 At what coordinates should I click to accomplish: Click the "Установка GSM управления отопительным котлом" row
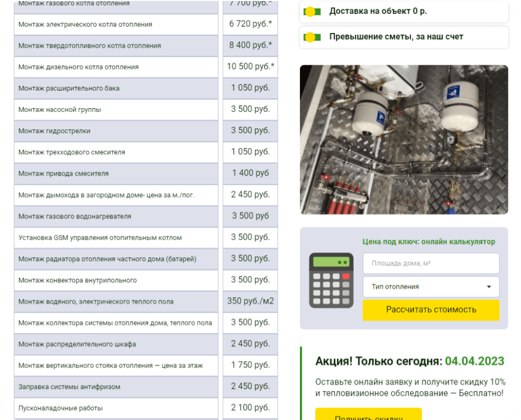(x=116, y=238)
